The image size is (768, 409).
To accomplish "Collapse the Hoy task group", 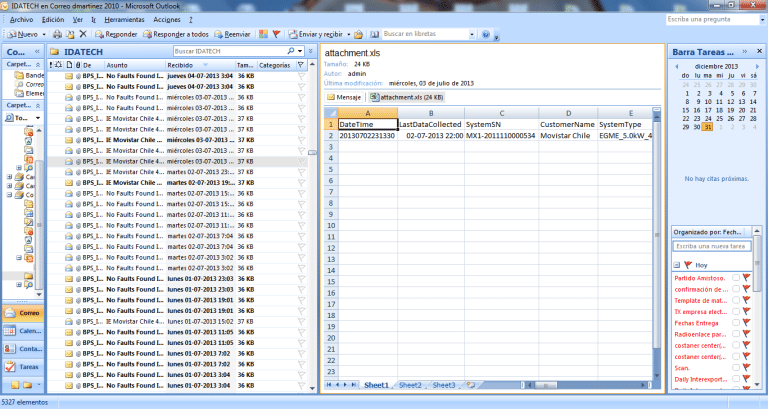I will [x=676, y=265].
